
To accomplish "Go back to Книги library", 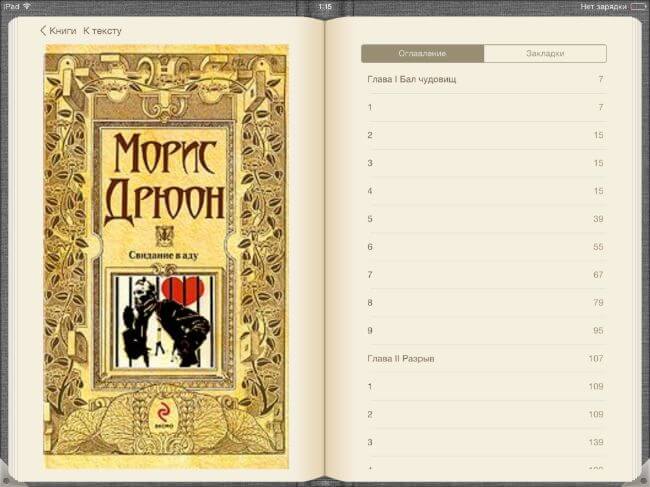I will pos(58,31).
